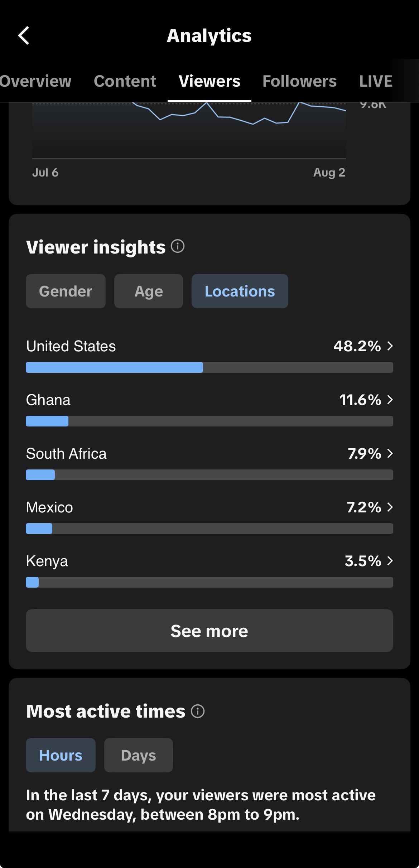This screenshot has height=868, width=419.
Task: Expand Mexico chevron arrow
Action: [x=390, y=507]
